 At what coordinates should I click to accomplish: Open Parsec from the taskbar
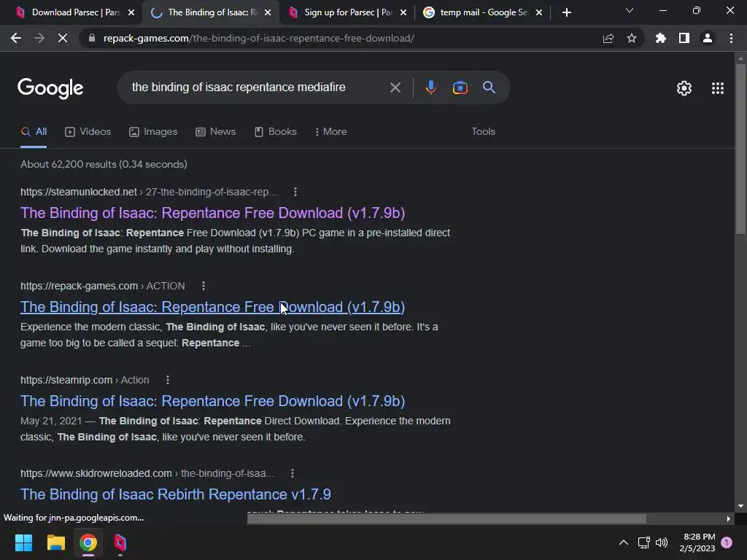tap(120, 542)
